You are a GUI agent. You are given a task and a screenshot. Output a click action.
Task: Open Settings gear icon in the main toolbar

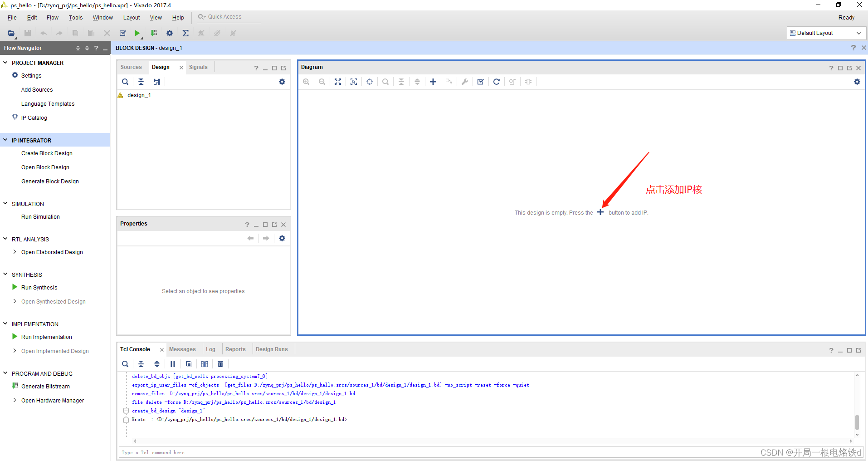[170, 33]
